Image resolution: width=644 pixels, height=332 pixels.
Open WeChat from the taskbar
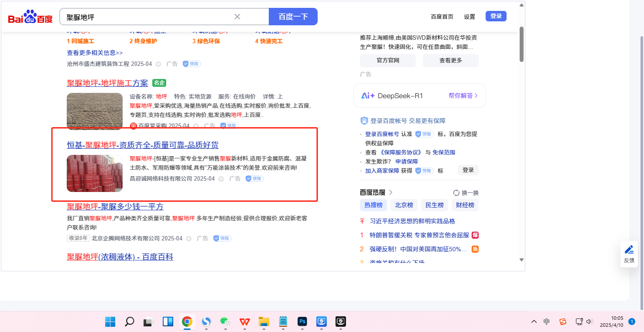coord(225,322)
